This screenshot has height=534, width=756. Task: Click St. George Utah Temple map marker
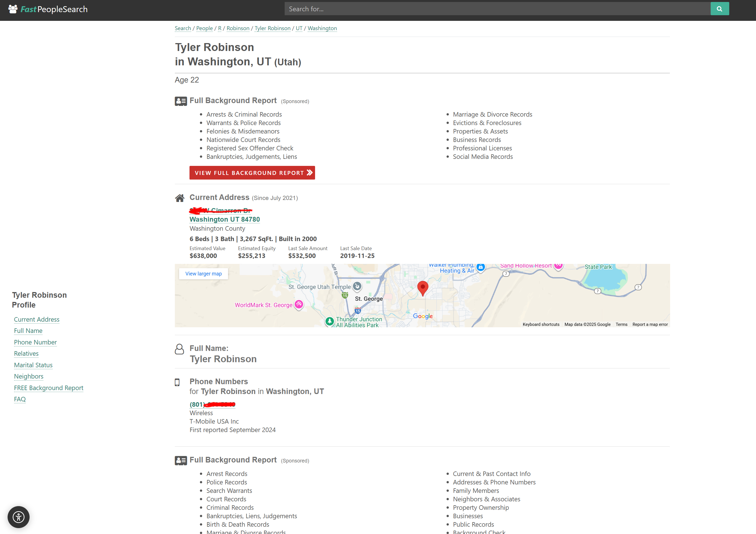coord(357,286)
